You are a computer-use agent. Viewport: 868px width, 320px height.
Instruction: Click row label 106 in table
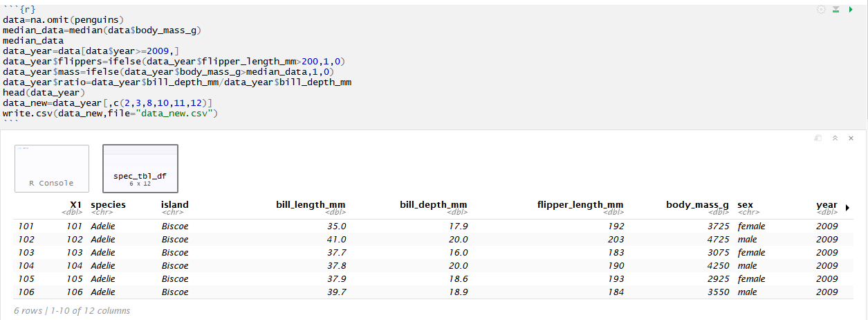[x=26, y=292]
